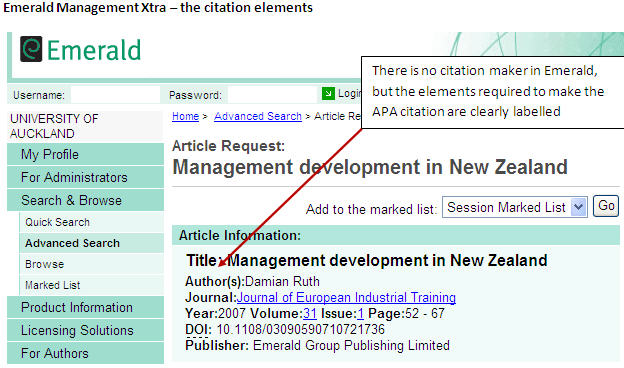Viewport: 624px width, 368px height.
Task: Follow the Home breadcrumb link
Action: click(x=185, y=116)
